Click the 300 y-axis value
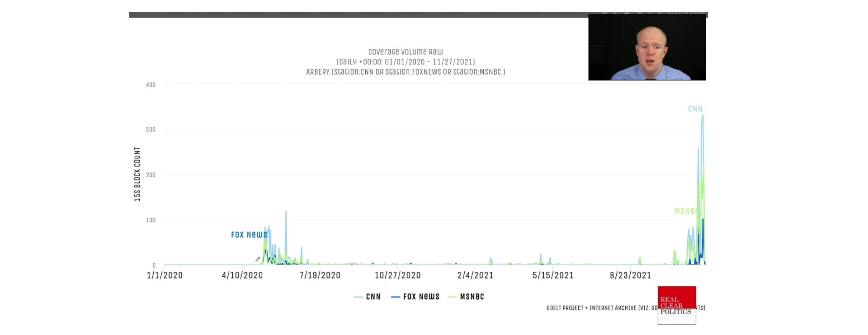The height and width of the screenshot is (335, 868). [x=151, y=129]
